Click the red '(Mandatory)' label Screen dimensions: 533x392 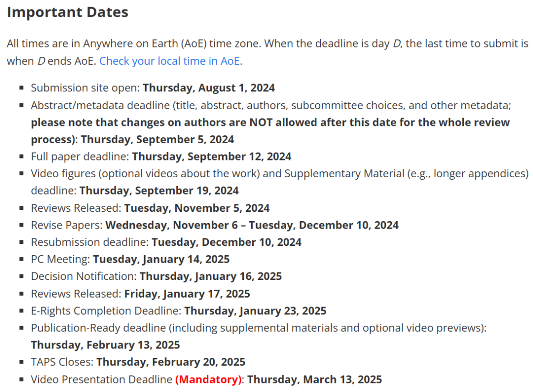[x=209, y=379]
